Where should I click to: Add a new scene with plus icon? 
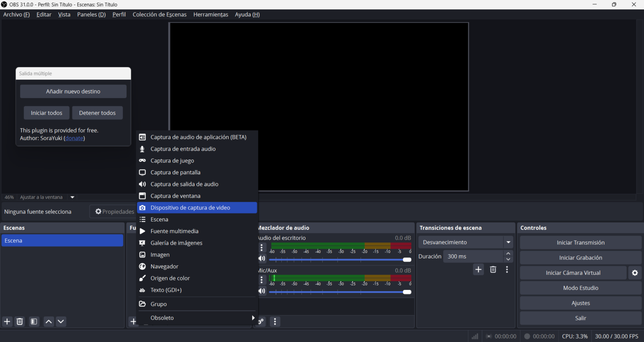pyautogui.click(x=7, y=321)
